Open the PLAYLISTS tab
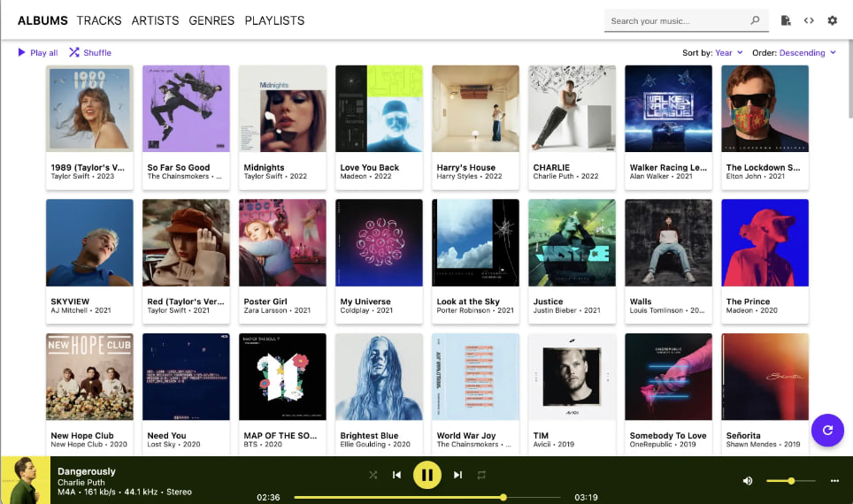853x504 pixels. pos(274,20)
